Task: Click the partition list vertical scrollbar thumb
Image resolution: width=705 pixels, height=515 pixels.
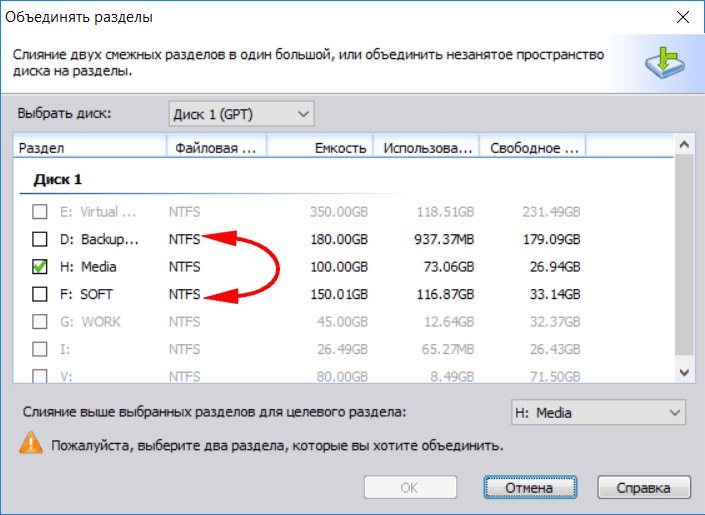Action: pyautogui.click(x=684, y=256)
